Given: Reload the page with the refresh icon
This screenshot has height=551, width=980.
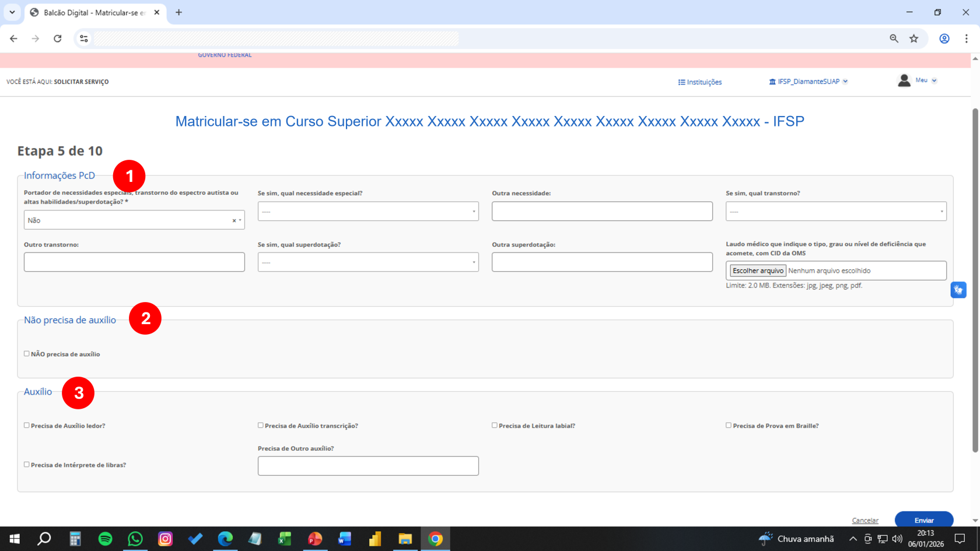Looking at the screenshot, I should pyautogui.click(x=57, y=38).
